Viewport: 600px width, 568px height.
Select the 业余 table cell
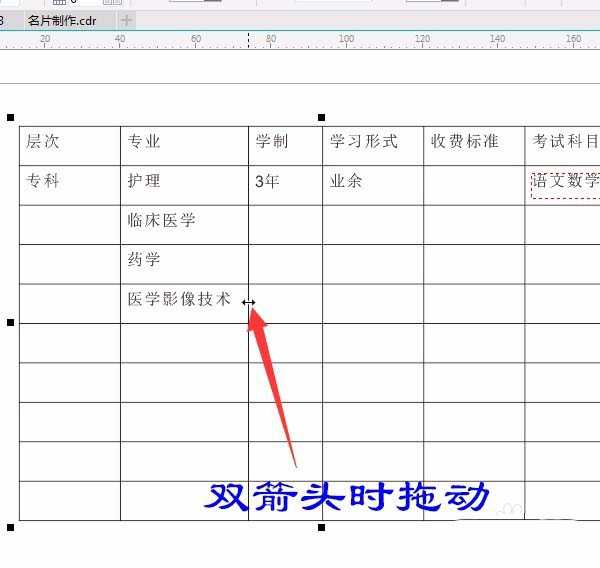pyautogui.click(x=373, y=185)
